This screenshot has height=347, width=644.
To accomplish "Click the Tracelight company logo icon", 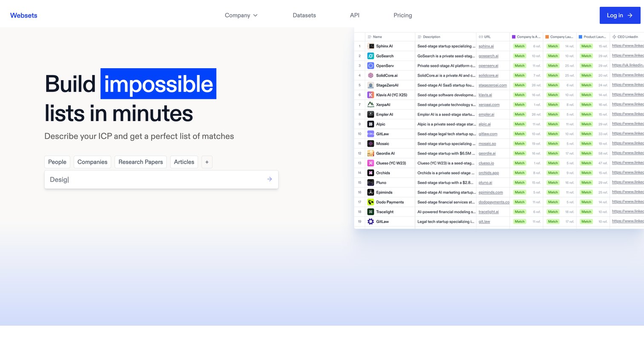I will (x=371, y=212).
